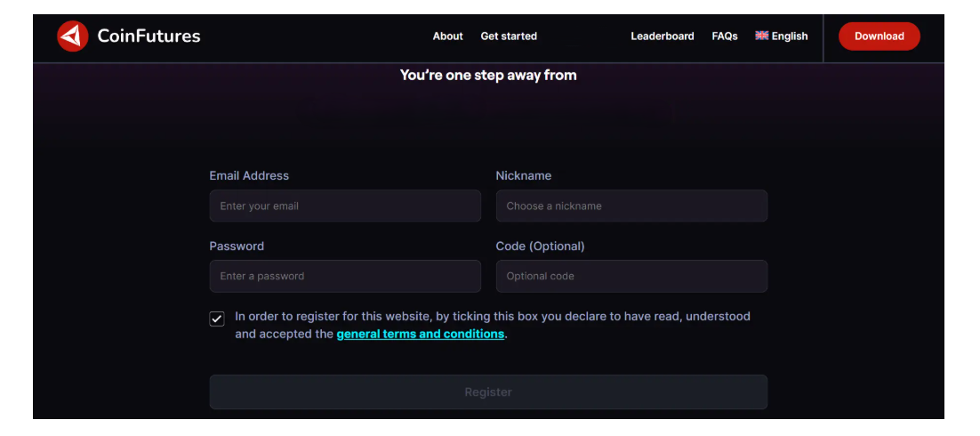Untick the terms acceptance checkbox
This screenshot has width=980, height=436.
point(217,319)
